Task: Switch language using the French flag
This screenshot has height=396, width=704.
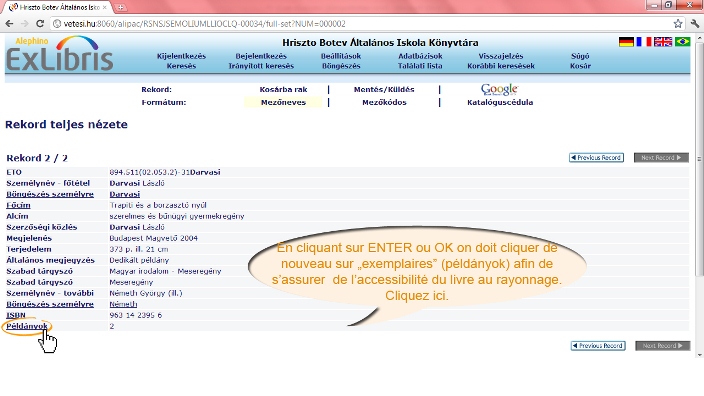Action: (x=643, y=42)
